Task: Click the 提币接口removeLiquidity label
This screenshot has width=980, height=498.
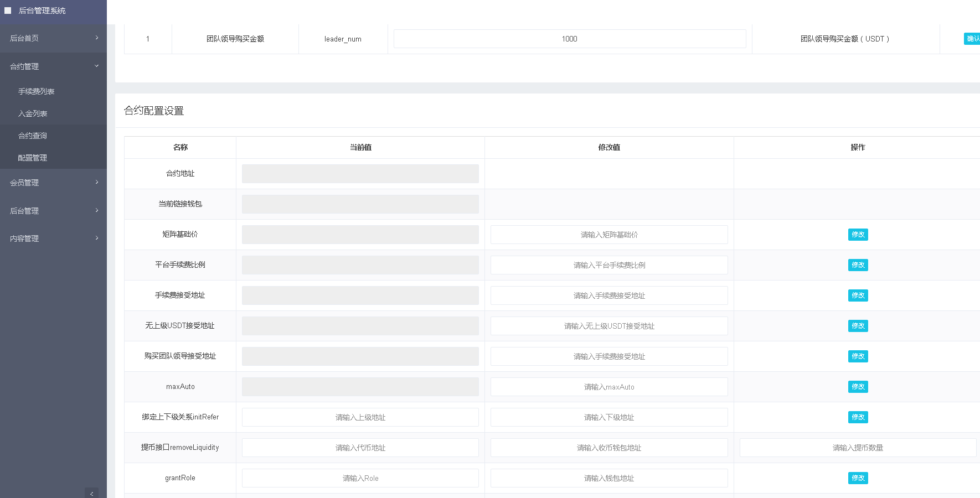Action: pyautogui.click(x=180, y=447)
